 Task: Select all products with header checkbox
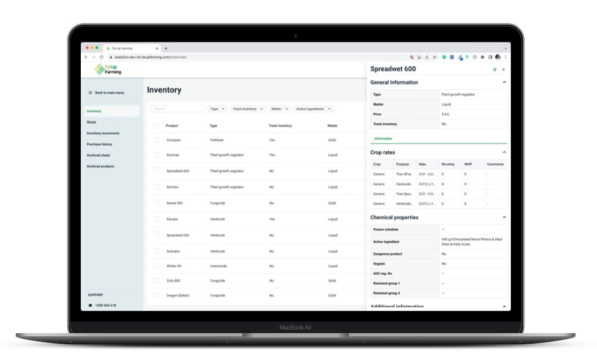pos(157,126)
